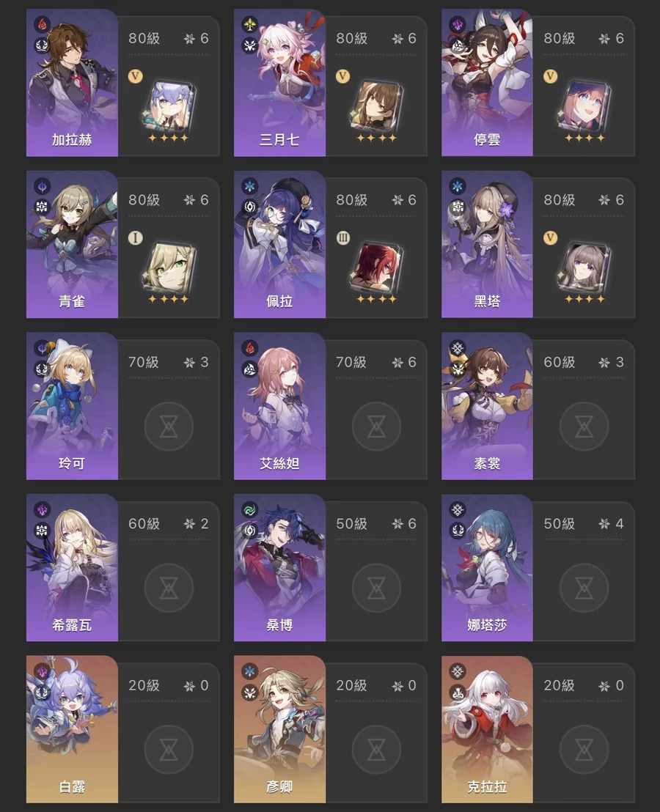Click superimposition III badge beside 佩拉

click(342, 237)
